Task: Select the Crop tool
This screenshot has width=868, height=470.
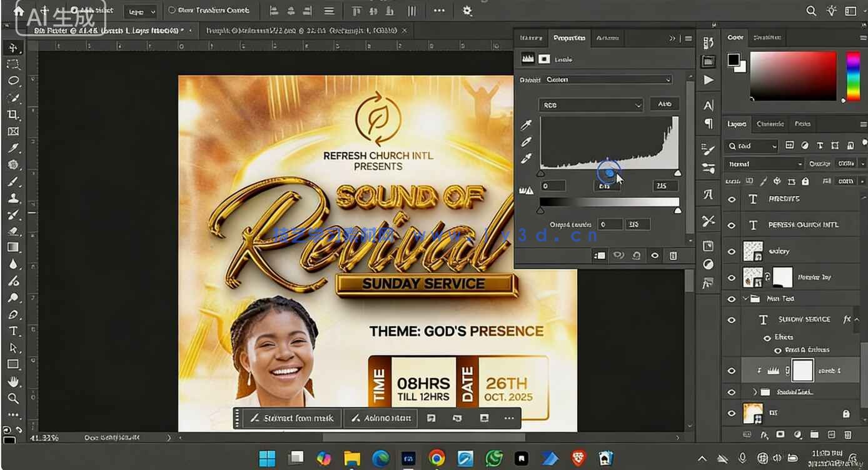Action: 13,114
